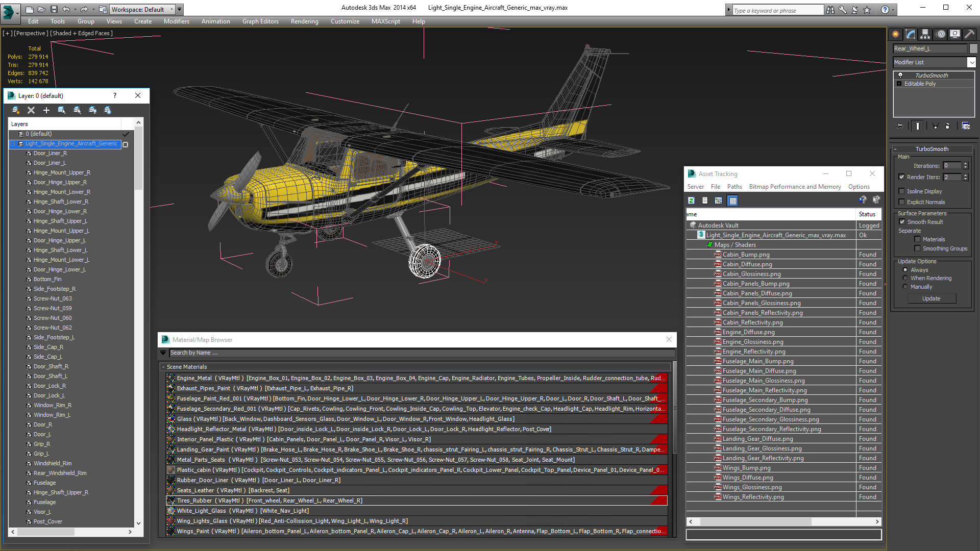This screenshot has width=980, height=551.
Task: Click the table view icon in Asset Tracking
Action: (x=733, y=201)
